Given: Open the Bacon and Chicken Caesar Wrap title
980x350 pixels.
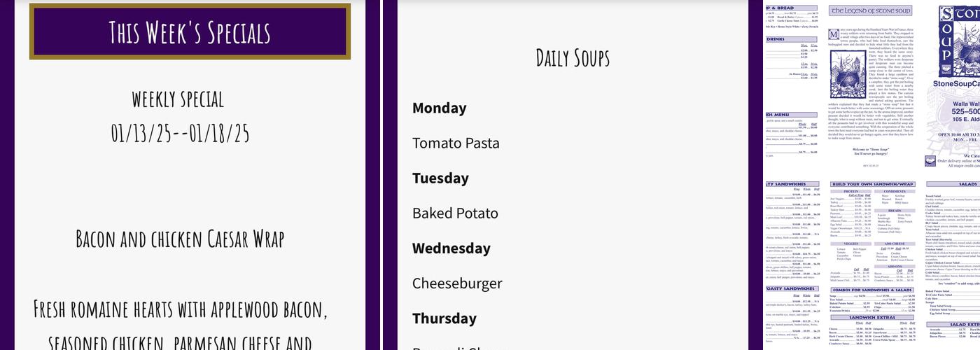Looking at the screenshot, I should click(180, 239).
